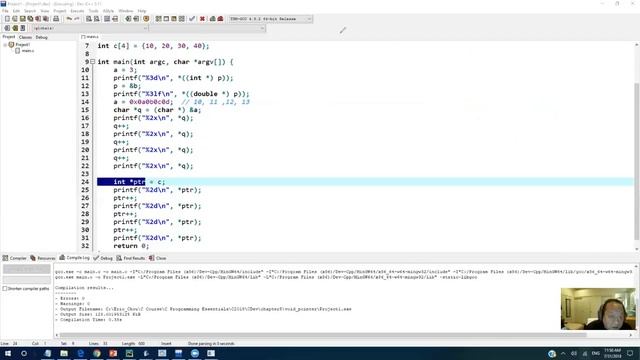The height and width of the screenshot is (360, 640).
Task: Click the Run toolbar icon
Action: [166, 19]
